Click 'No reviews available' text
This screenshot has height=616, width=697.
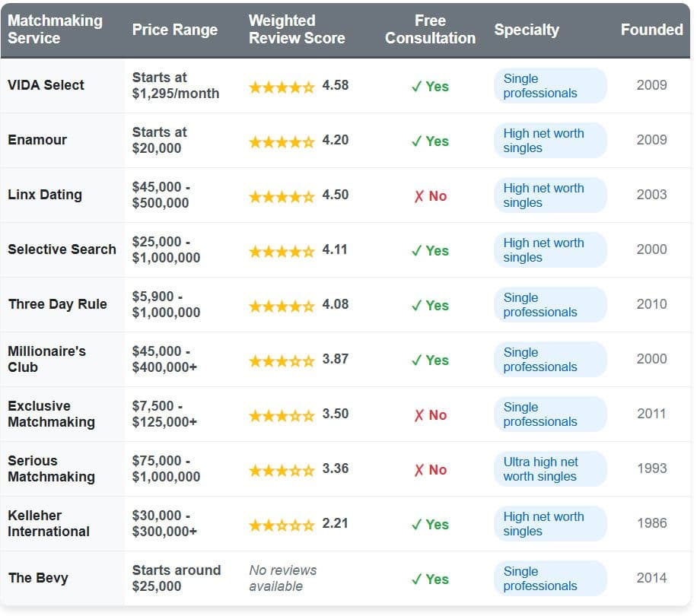(282, 578)
